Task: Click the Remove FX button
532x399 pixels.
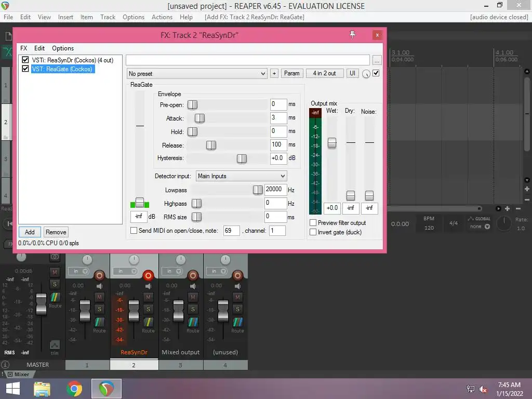Action: (x=56, y=232)
